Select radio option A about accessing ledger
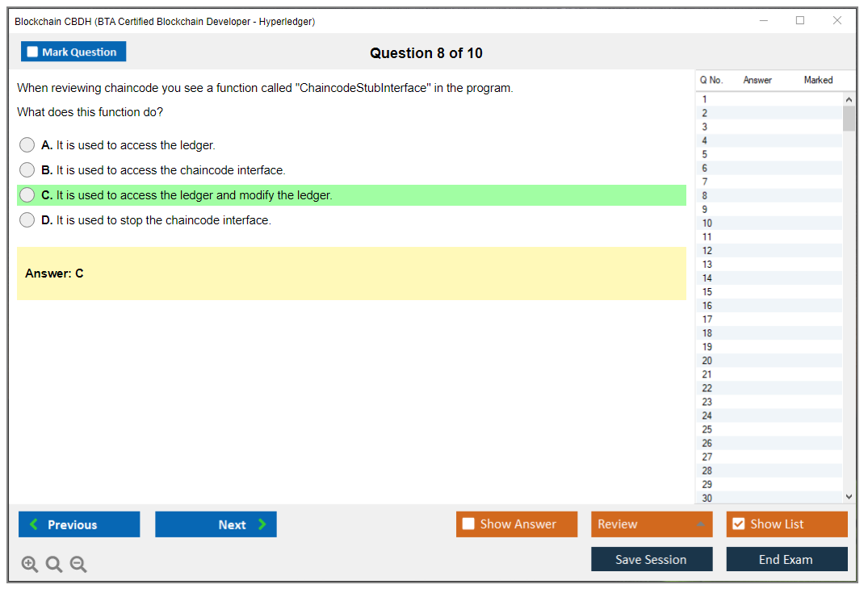This screenshot has height=593, width=868. point(27,145)
